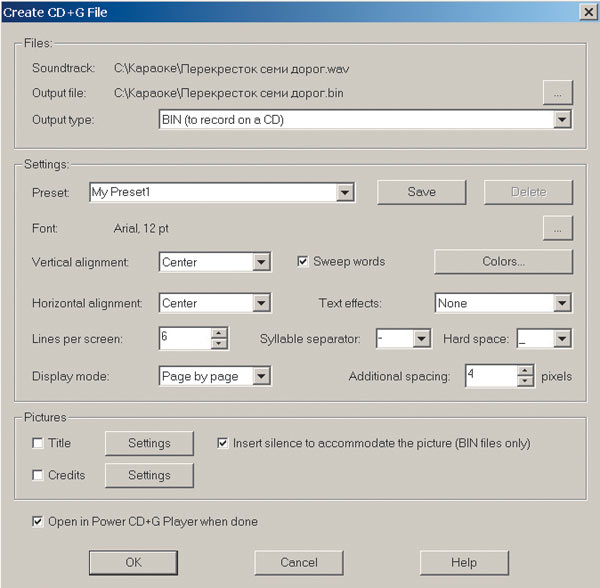Enable the Title picture checkbox
This screenshot has width=600, height=588.
coord(38,443)
